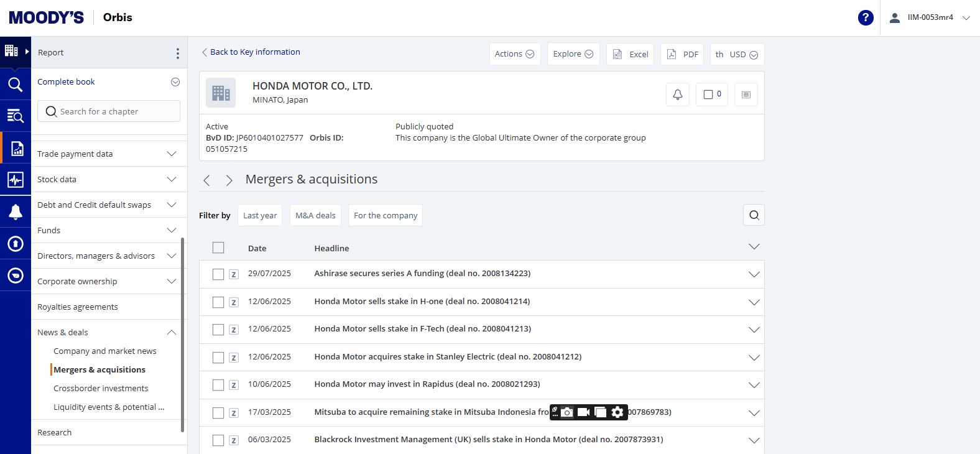Open notes icon on Honda company header
Image resolution: width=980 pixels, height=454 pixels.
746,95
